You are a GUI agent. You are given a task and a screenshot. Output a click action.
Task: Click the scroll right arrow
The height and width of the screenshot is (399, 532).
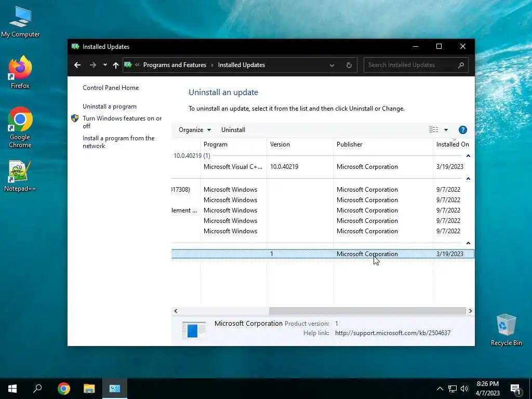[470, 311]
